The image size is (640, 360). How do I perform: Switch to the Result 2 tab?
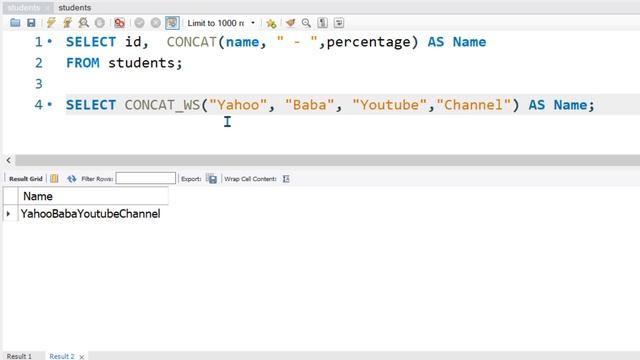pyautogui.click(x=62, y=356)
